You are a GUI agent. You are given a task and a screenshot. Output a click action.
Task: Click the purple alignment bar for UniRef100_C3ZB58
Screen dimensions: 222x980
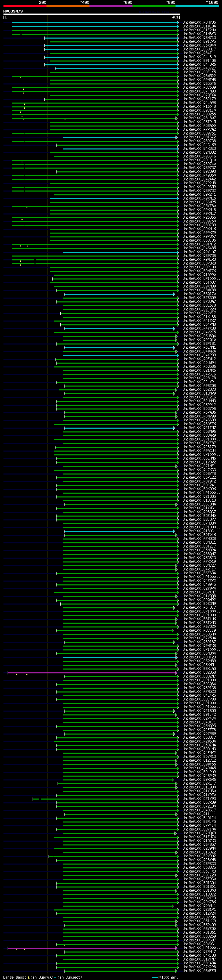coord(92,673)
